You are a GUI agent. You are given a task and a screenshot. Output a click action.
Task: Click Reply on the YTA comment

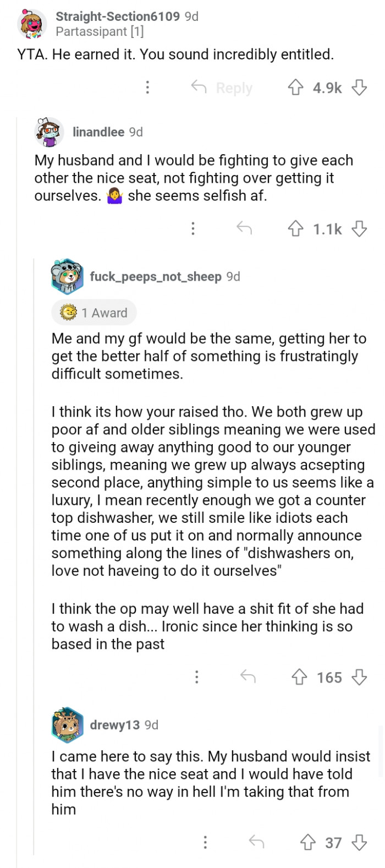pyautogui.click(x=222, y=88)
